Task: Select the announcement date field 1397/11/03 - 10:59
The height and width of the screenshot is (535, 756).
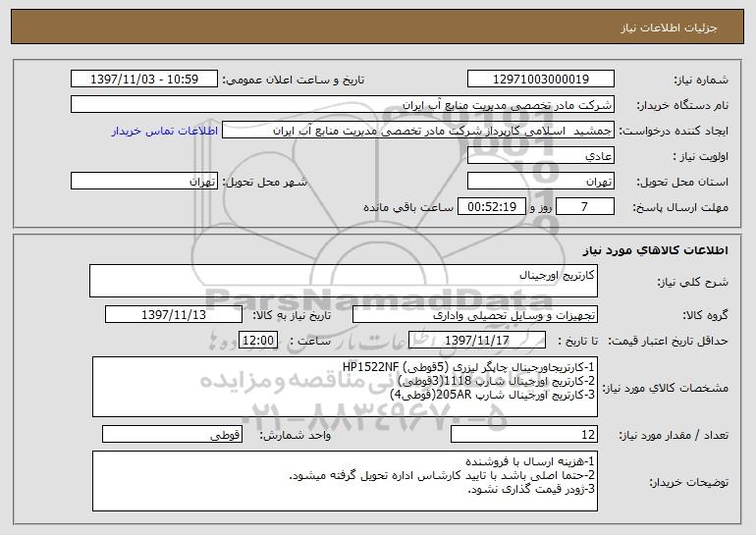Action: (144, 80)
